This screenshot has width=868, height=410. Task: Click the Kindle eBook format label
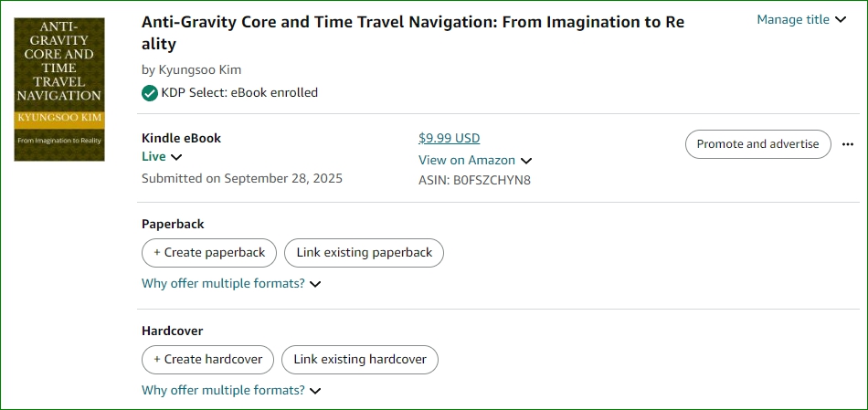(x=181, y=138)
